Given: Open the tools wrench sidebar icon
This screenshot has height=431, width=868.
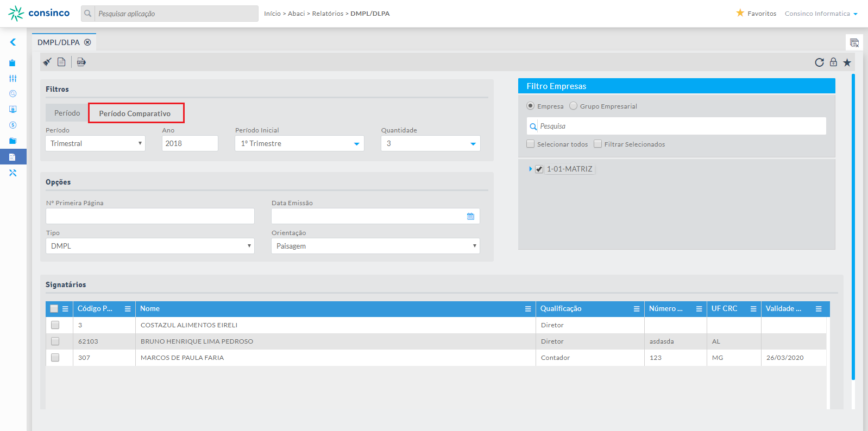Looking at the screenshot, I should pyautogui.click(x=12, y=173).
